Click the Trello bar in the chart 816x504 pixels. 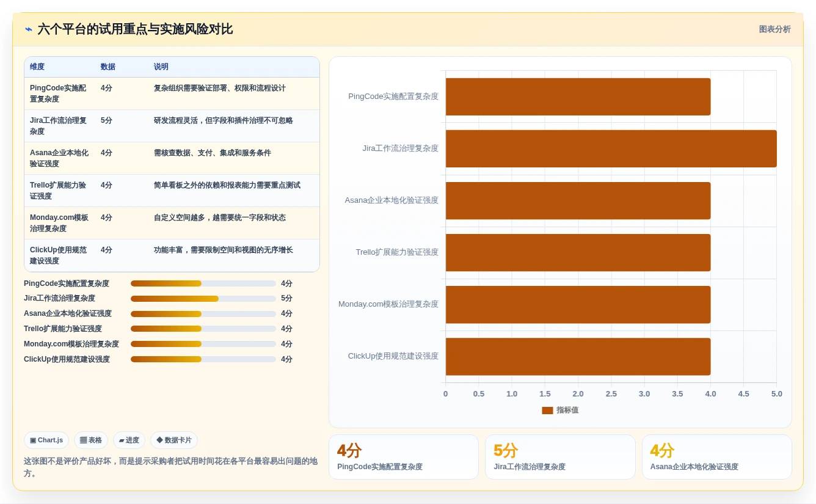pos(578,252)
